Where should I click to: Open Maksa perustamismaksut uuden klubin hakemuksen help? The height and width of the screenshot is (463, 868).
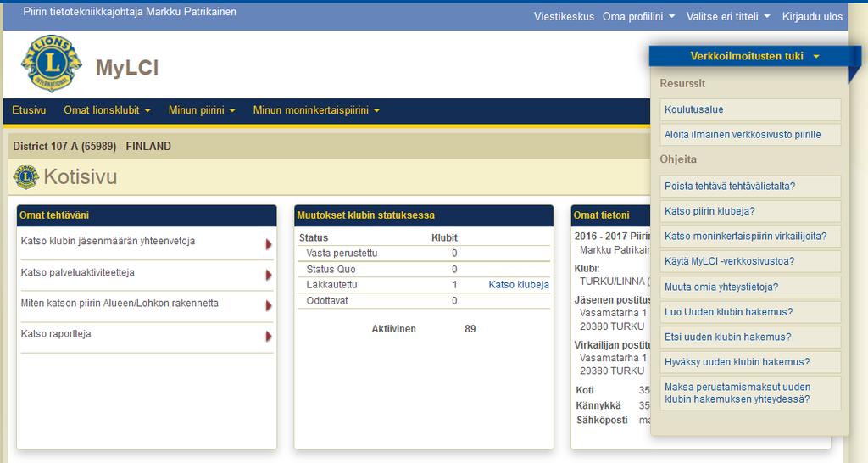click(x=750, y=393)
